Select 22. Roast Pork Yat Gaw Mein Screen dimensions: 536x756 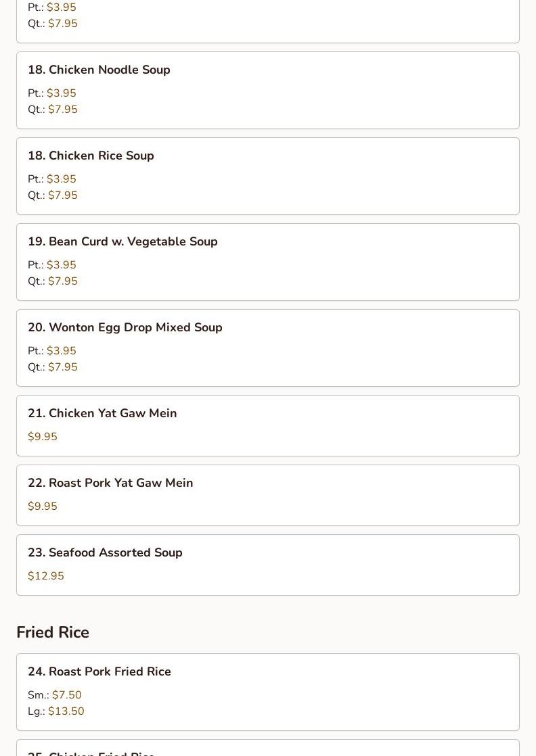point(268,495)
